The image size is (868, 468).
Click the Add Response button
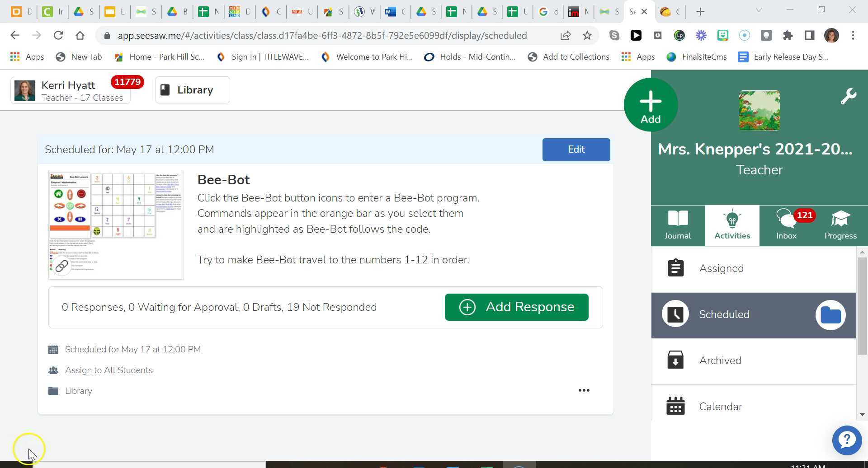[x=516, y=307]
